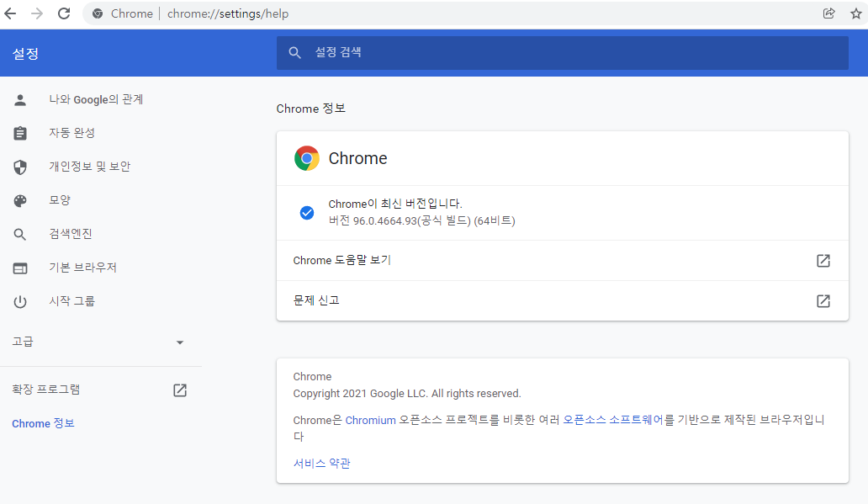Image resolution: width=868 pixels, height=504 pixels.
Task: Select Chrome 정보 in the sidebar
Action: pyautogui.click(x=43, y=423)
